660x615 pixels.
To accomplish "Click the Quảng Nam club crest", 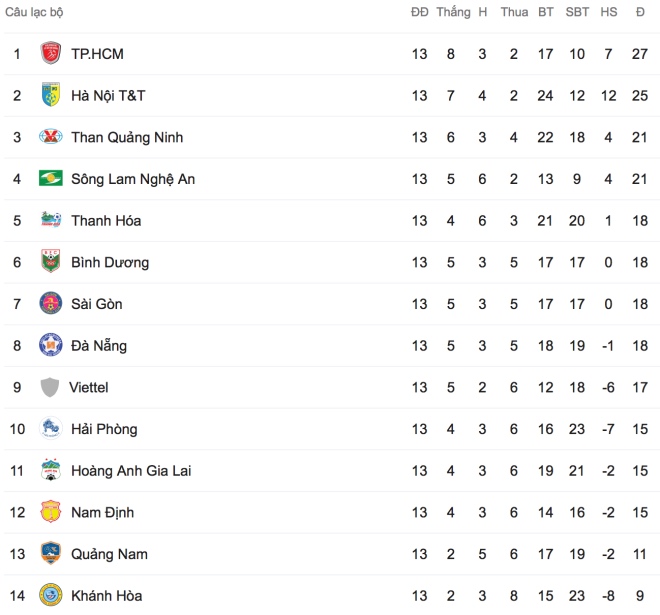I will coord(51,553).
